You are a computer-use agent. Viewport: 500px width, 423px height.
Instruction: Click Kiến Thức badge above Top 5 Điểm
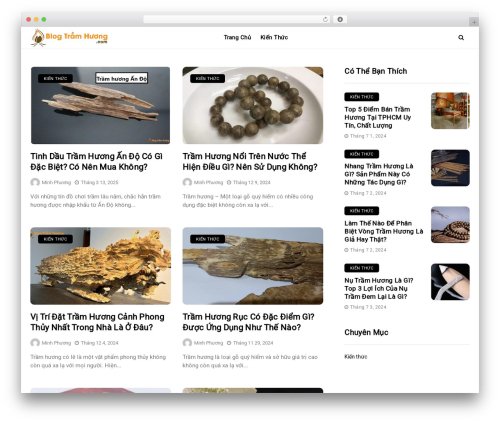pyautogui.click(x=362, y=97)
